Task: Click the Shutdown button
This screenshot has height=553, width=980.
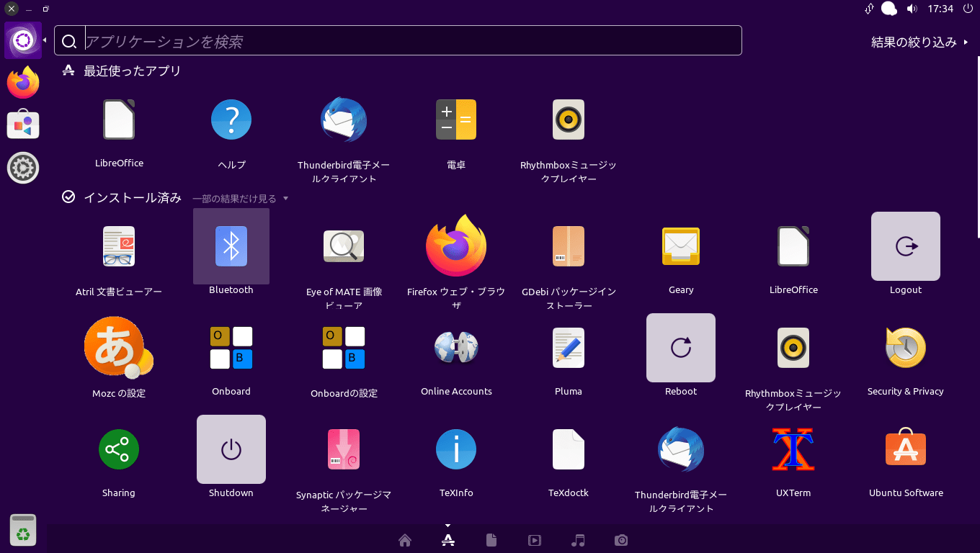Action: click(x=231, y=449)
